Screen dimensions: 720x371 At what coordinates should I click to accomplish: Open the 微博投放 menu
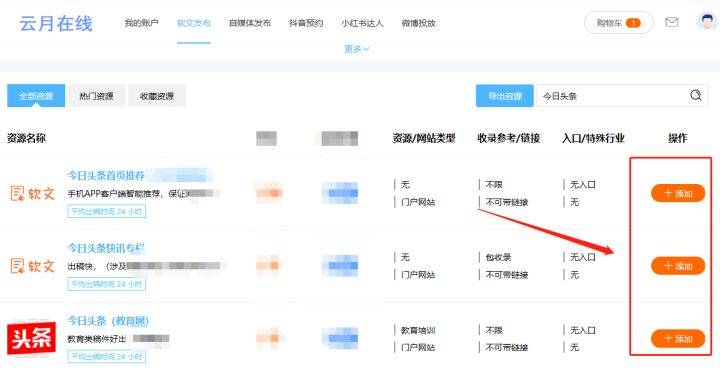pos(418,23)
